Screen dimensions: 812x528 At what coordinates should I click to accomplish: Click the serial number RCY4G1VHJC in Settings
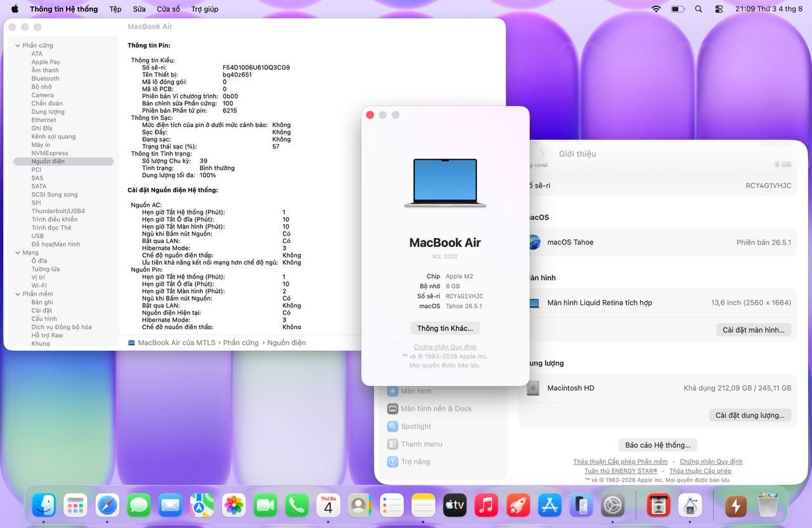coord(768,186)
